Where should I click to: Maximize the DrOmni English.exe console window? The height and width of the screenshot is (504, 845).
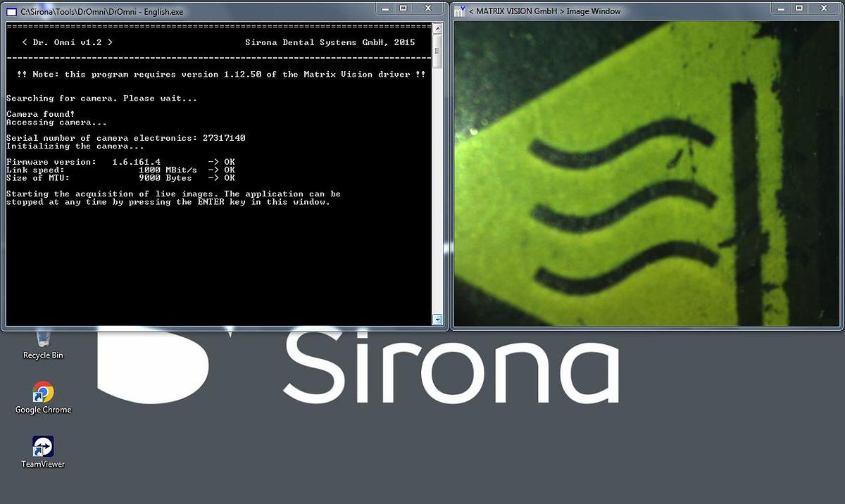coord(403,8)
